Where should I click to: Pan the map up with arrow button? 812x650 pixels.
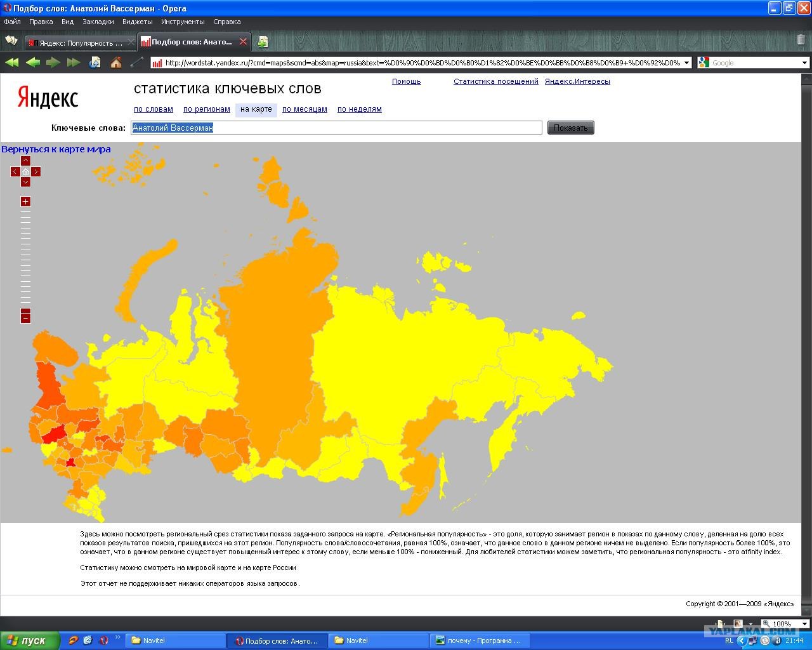[x=25, y=161]
